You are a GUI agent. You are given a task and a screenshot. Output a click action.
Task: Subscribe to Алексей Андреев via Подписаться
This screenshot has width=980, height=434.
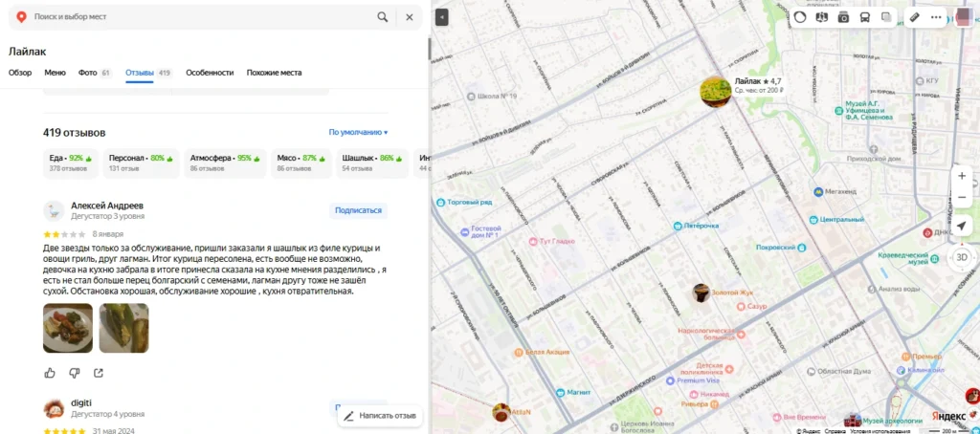coord(358,210)
